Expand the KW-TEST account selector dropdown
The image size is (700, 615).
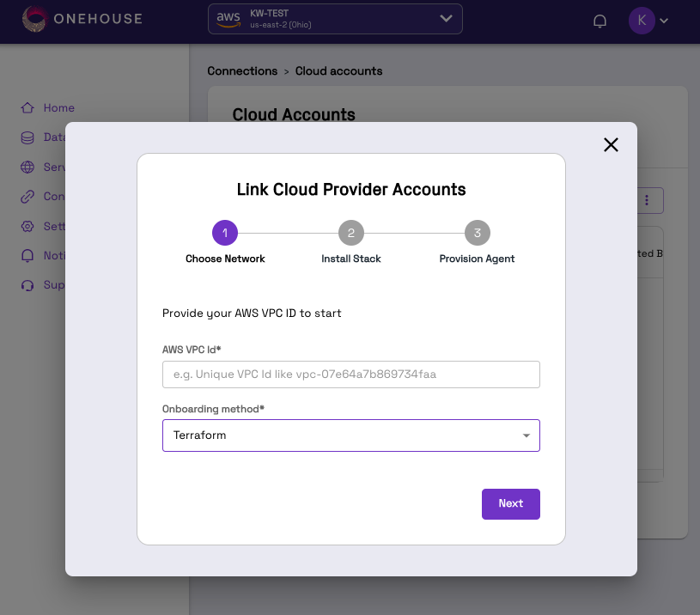(445, 18)
